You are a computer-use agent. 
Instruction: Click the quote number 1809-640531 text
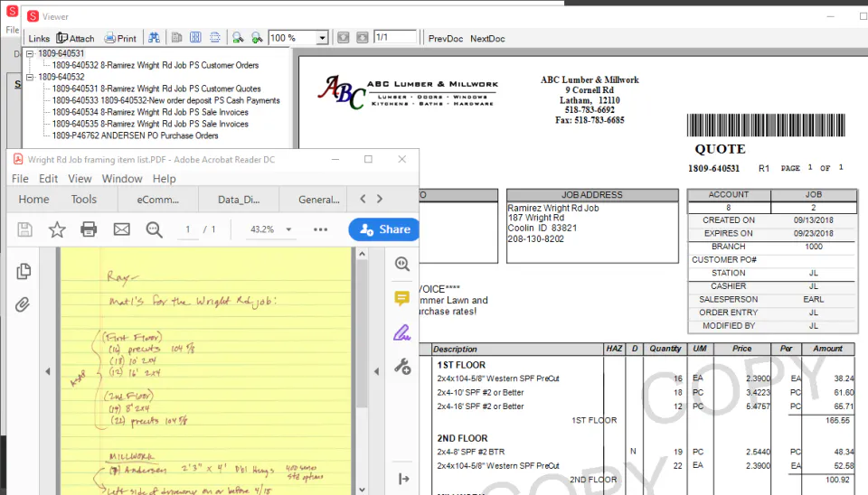point(713,169)
